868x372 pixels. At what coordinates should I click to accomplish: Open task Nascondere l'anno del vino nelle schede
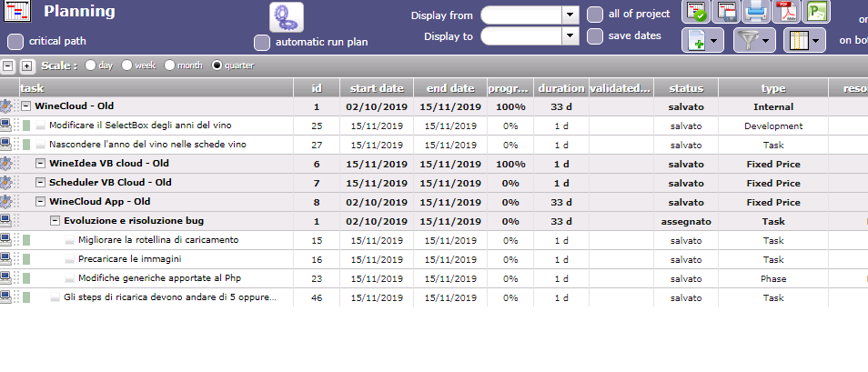tap(147, 145)
